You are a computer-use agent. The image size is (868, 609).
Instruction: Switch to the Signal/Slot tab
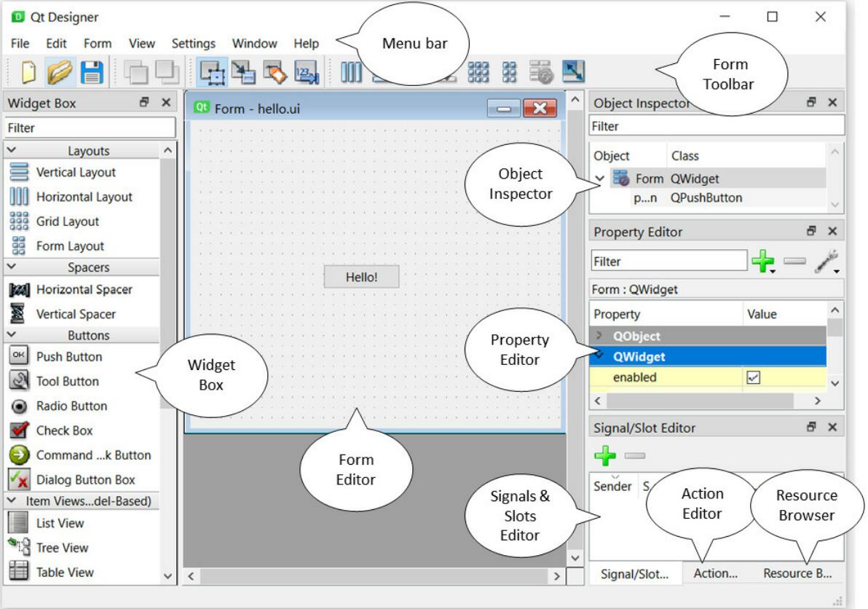tap(634, 574)
